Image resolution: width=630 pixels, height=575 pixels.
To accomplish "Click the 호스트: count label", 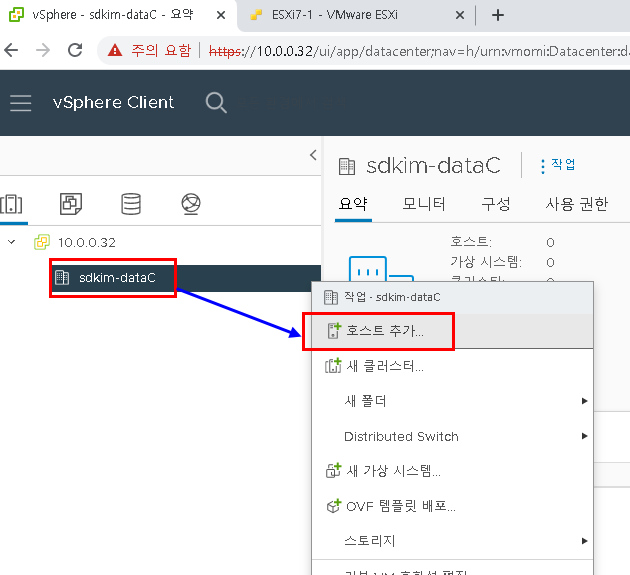I will 471,241.
